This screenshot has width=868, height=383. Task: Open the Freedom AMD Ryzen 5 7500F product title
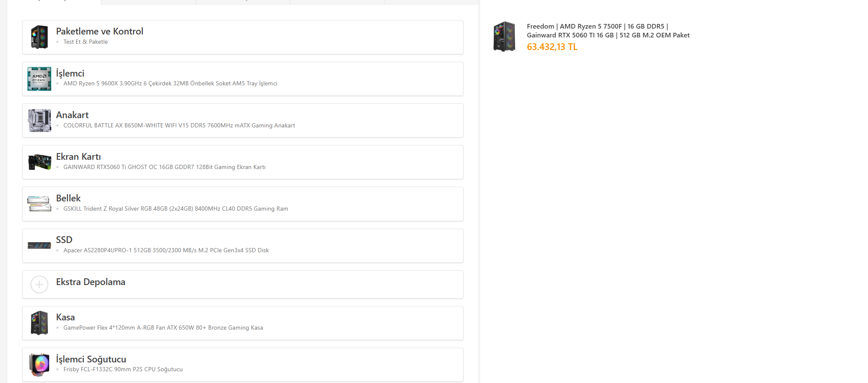tap(608, 31)
